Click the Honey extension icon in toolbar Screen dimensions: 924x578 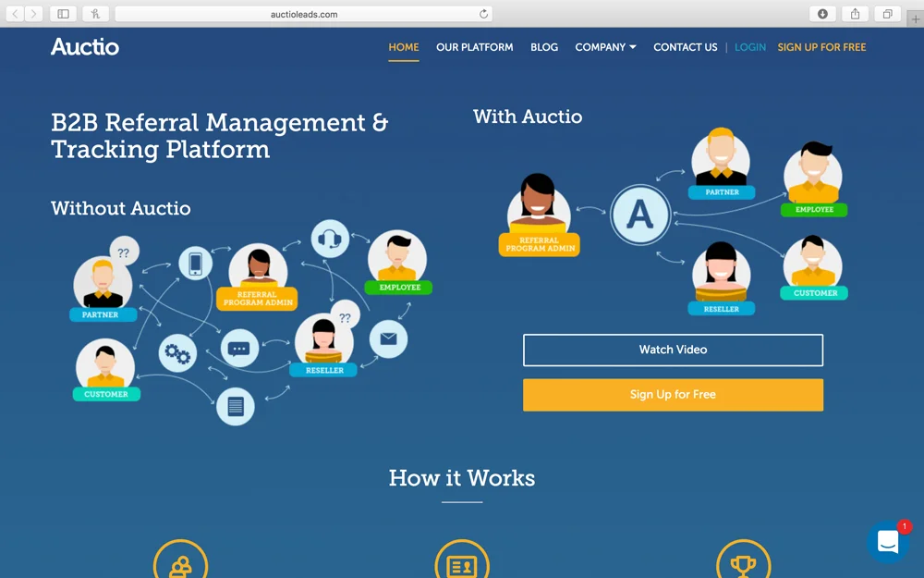point(95,14)
